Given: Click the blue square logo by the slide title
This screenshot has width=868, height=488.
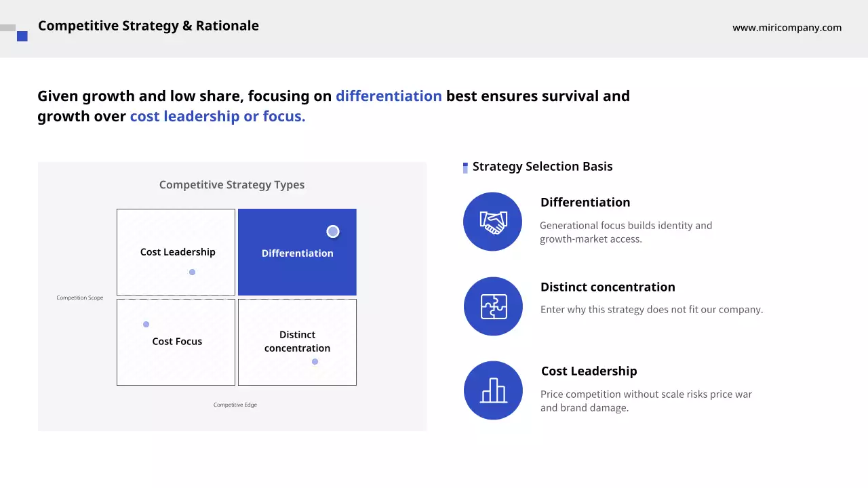Looking at the screenshot, I should (22, 37).
